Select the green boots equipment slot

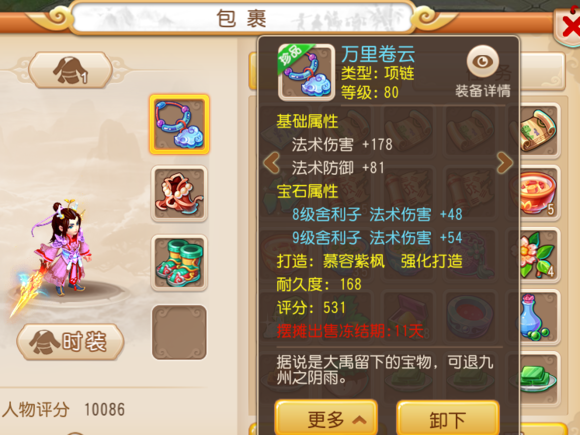[x=179, y=263]
